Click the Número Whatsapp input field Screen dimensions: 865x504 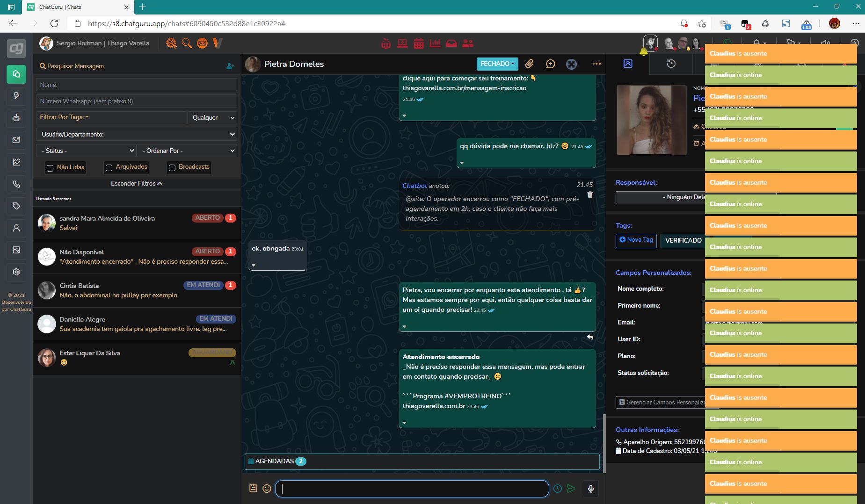(137, 101)
